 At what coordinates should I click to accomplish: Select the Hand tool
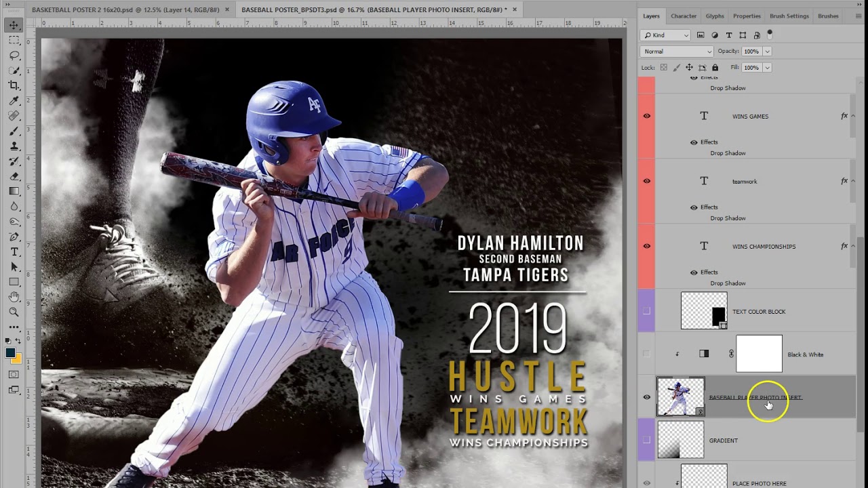pyautogui.click(x=14, y=297)
